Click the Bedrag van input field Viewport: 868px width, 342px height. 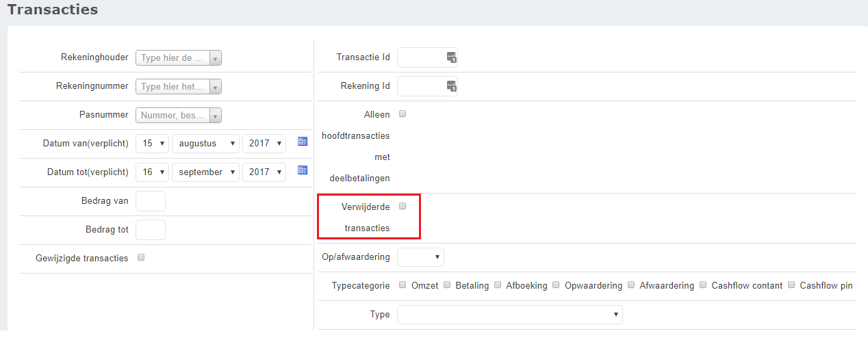(151, 201)
